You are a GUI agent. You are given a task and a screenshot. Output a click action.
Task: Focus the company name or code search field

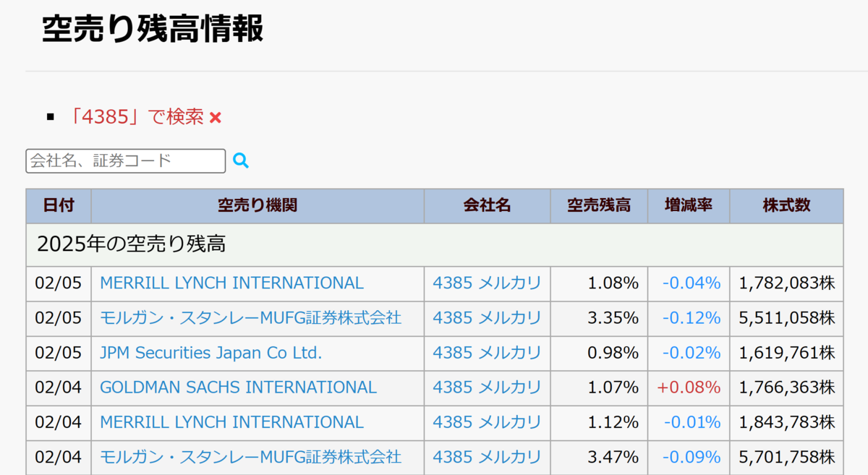pos(126,161)
